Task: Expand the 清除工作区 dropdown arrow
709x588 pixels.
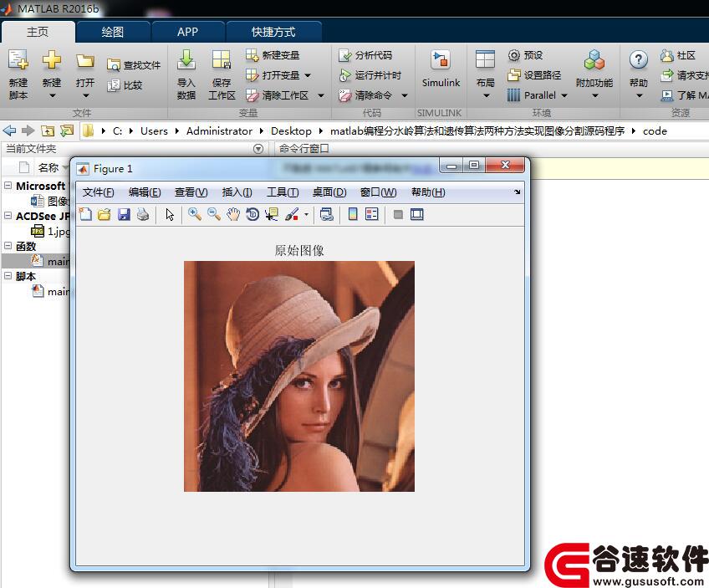Action: point(321,95)
